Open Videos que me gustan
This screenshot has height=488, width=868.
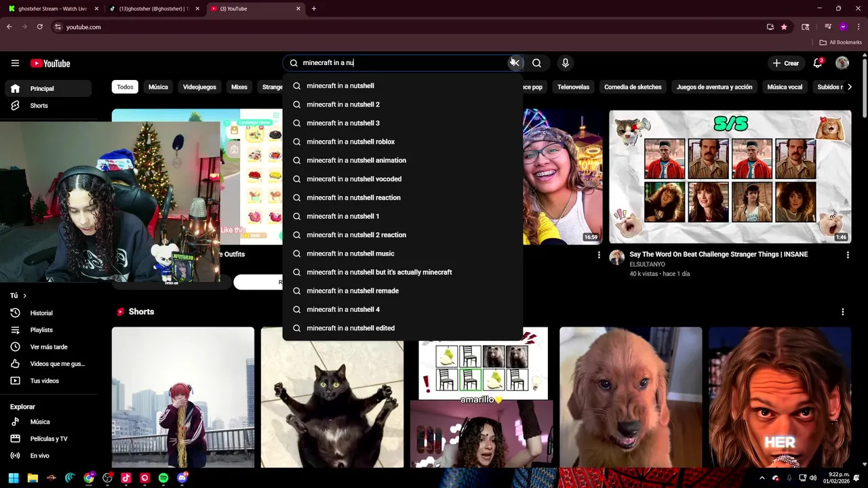[48, 364]
